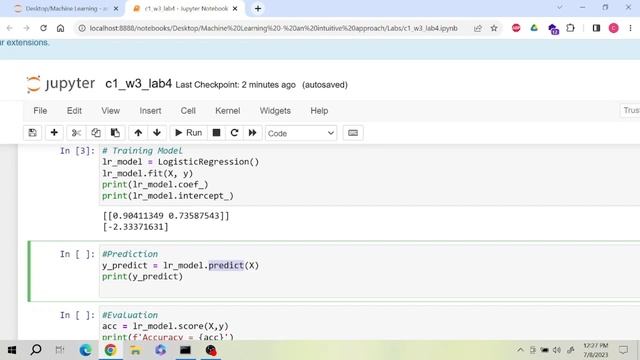Open the Chrome profile avatar
640x360 pixels.
click(x=613, y=28)
